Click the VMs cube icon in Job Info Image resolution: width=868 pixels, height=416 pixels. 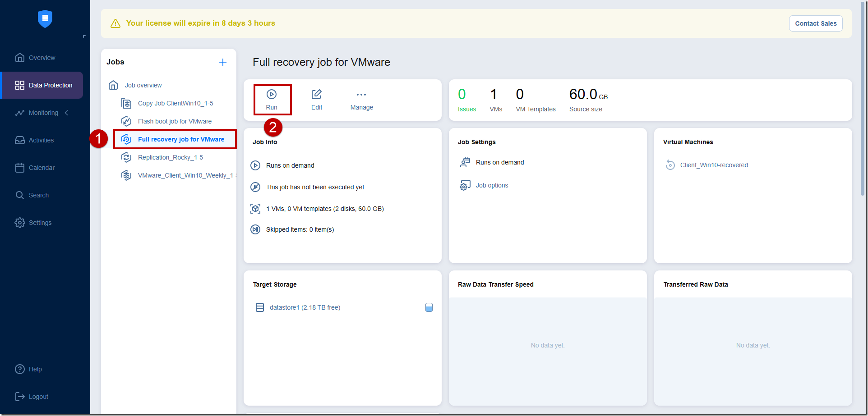pos(255,209)
